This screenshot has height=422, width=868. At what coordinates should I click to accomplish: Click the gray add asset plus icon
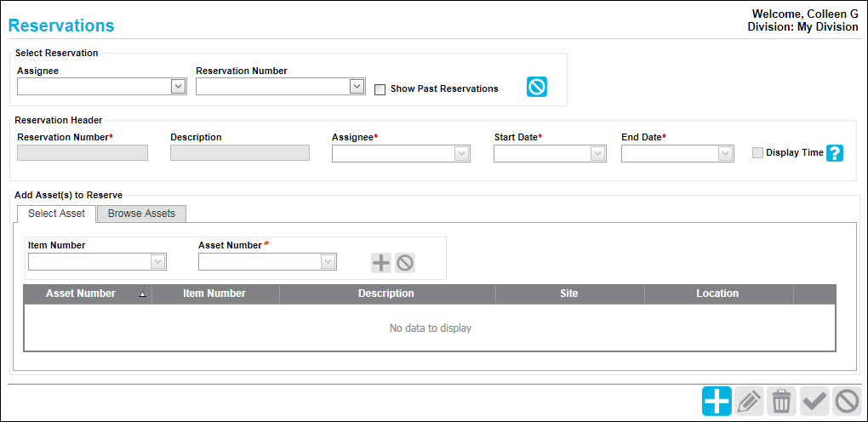[381, 263]
